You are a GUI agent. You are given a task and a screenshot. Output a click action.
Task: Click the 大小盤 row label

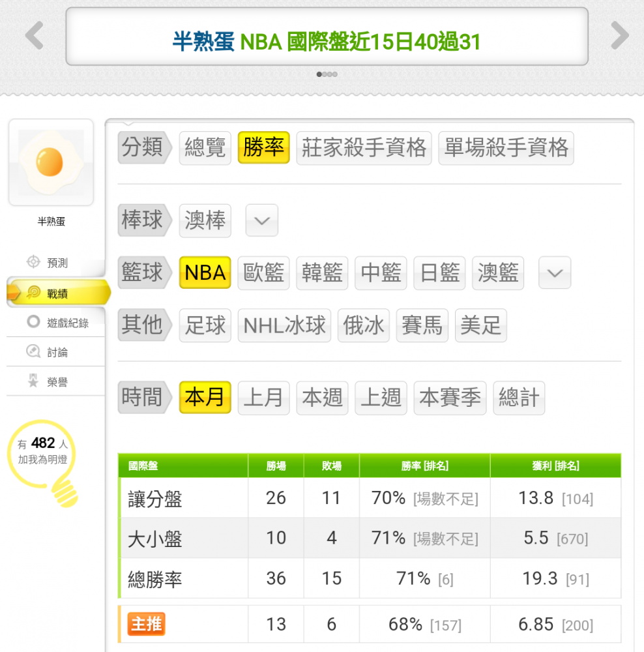coord(154,539)
